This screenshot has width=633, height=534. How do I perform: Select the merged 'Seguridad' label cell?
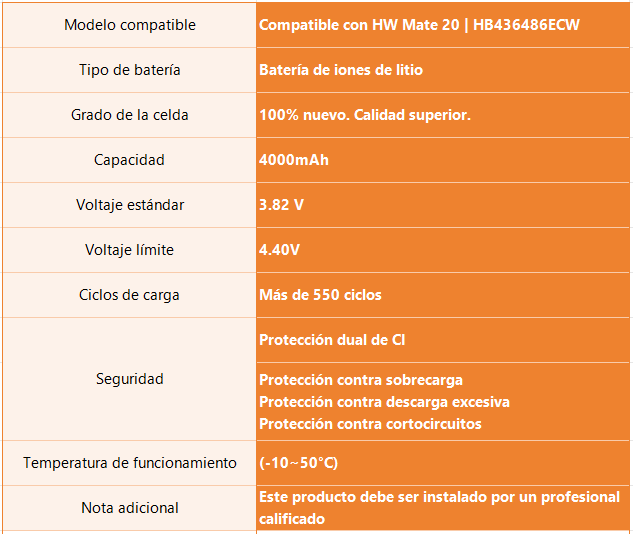tap(130, 379)
